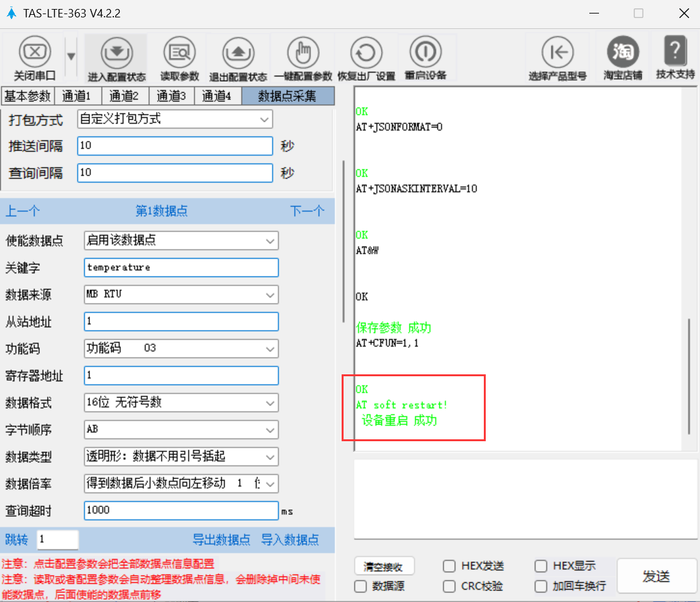700x602 pixels.
Task: Click the 读取参数 (read parameters) icon
Action: pos(180,51)
